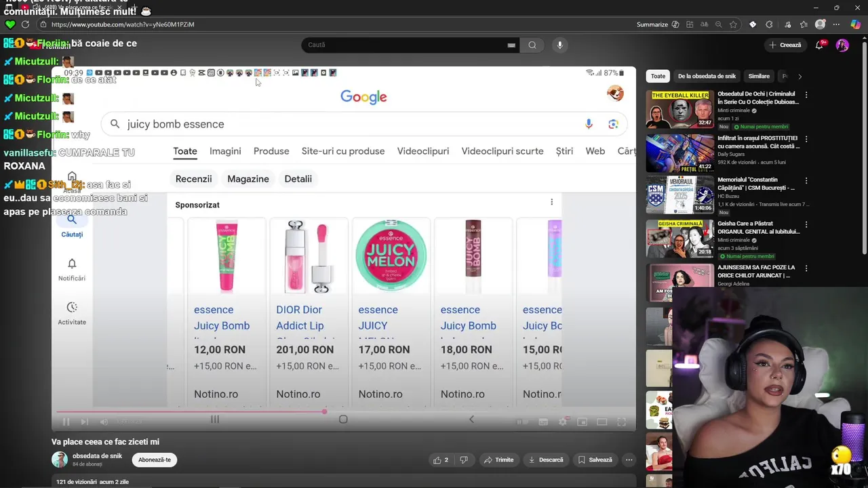Screen dimensions: 868x488
Task: Open options menu for AJUNSESEM SA FAC POZE video
Action: [x=806, y=268]
